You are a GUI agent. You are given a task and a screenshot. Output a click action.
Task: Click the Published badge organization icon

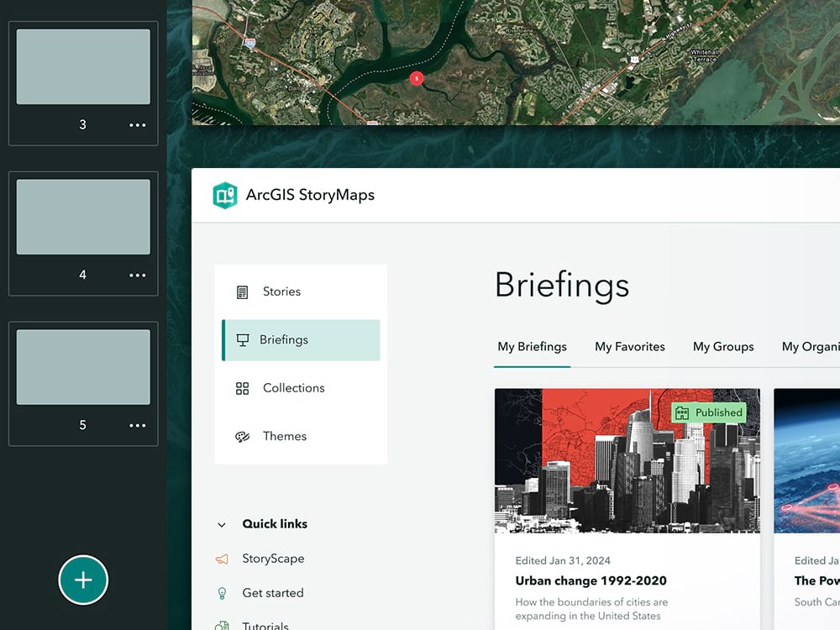682,412
